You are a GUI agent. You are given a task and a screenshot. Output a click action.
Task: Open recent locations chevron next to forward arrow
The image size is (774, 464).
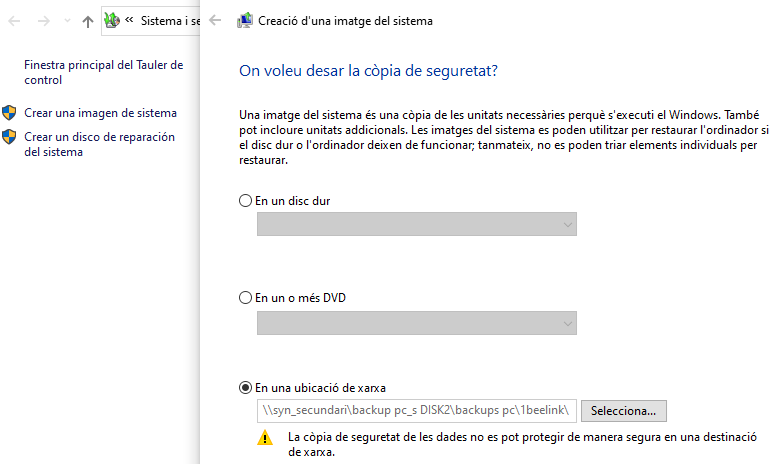point(67,22)
